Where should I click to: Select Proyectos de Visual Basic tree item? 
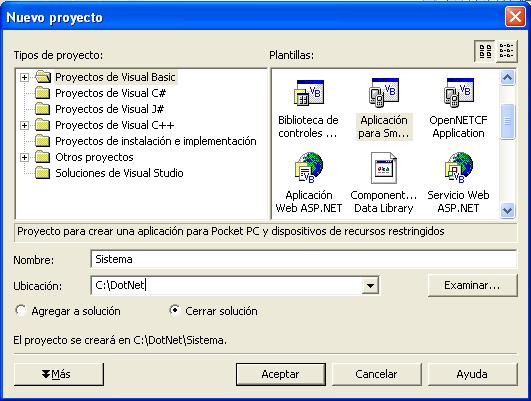(x=115, y=77)
